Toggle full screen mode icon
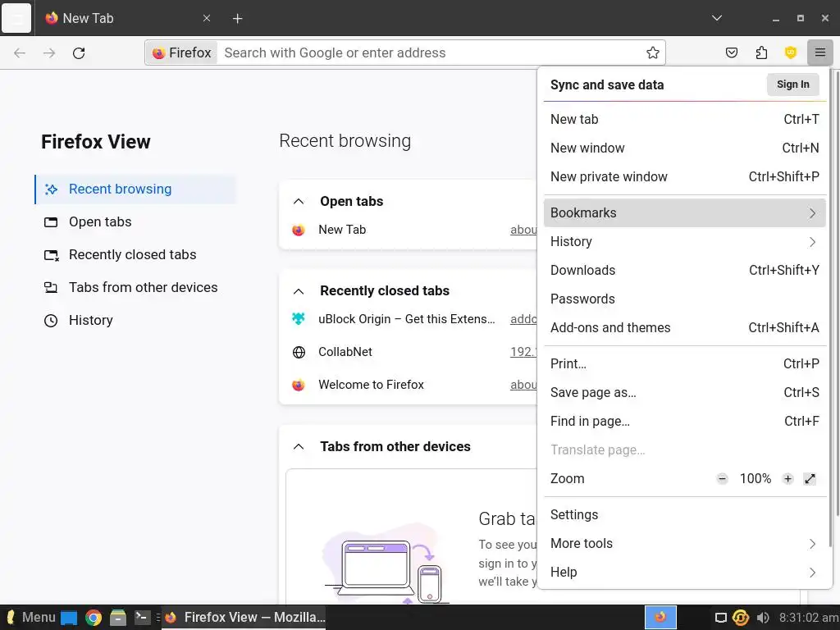The height and width of the screenshot is (630, 840). coord(810,479)
